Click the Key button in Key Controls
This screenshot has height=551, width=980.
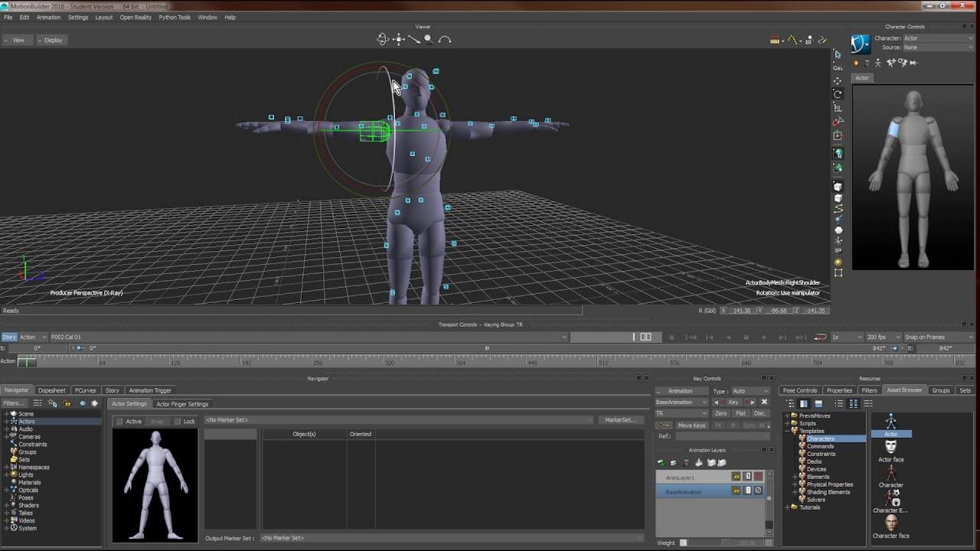[x=733, y=402]
